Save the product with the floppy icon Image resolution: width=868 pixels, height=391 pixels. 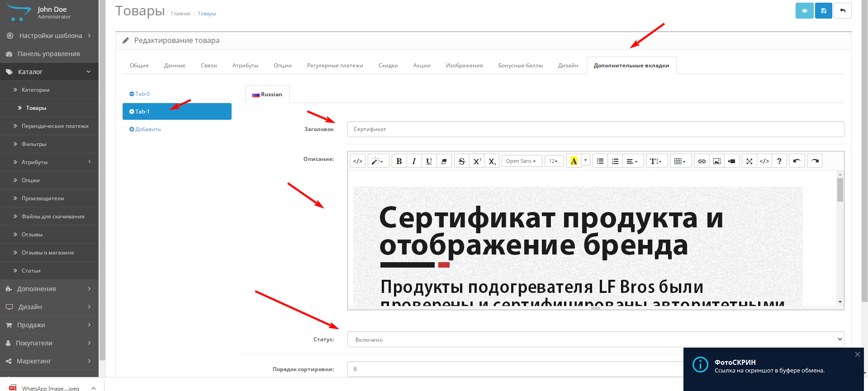pos(824,10)
